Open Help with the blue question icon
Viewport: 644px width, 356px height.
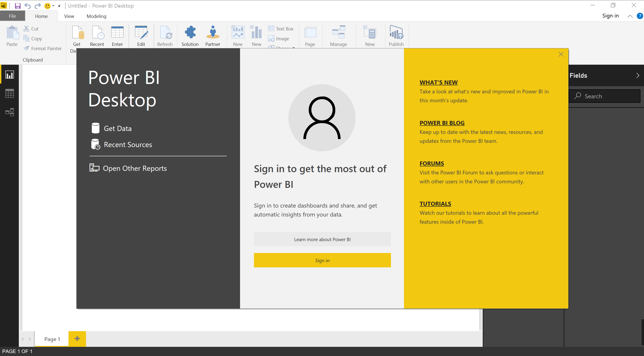click(640, 16)
